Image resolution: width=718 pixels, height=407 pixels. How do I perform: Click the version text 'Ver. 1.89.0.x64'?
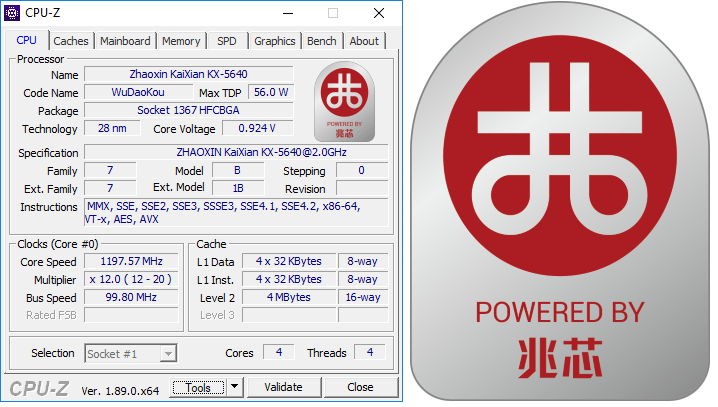[x=120, y=391]
